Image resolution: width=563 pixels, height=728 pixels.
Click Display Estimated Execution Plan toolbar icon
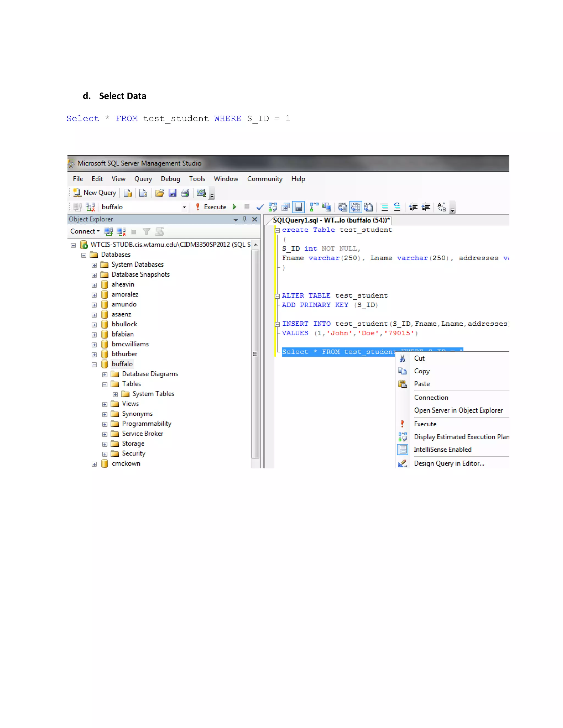pyautogui.click(x=273, y=207)
